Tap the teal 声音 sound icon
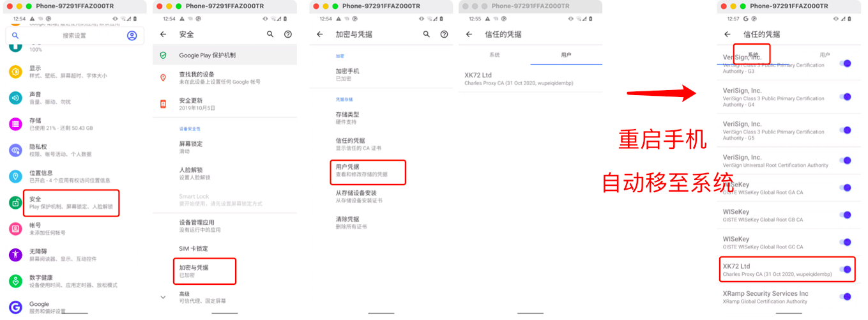Screen dimensions: 868x320 (15, 98)
